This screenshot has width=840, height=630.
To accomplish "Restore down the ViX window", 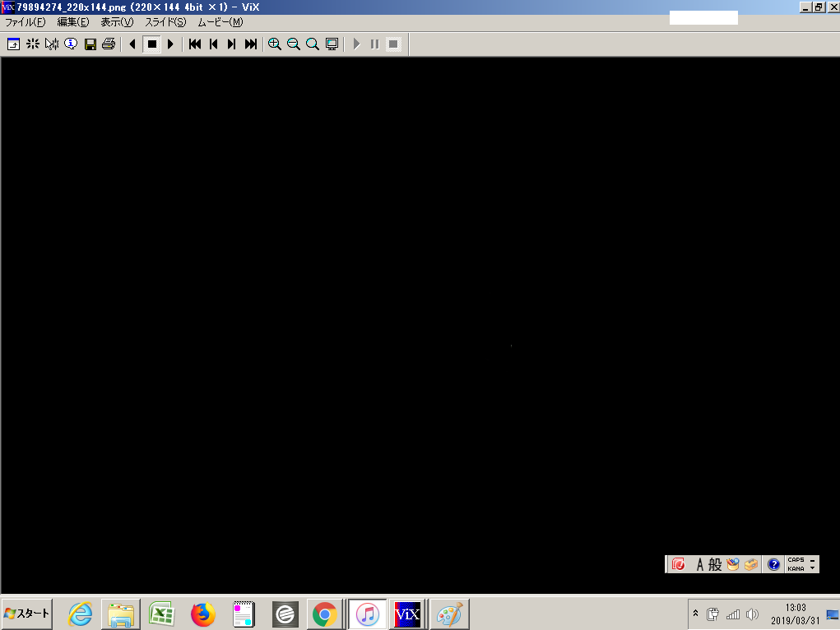I will pyautogui.click(x=819, y=7).
